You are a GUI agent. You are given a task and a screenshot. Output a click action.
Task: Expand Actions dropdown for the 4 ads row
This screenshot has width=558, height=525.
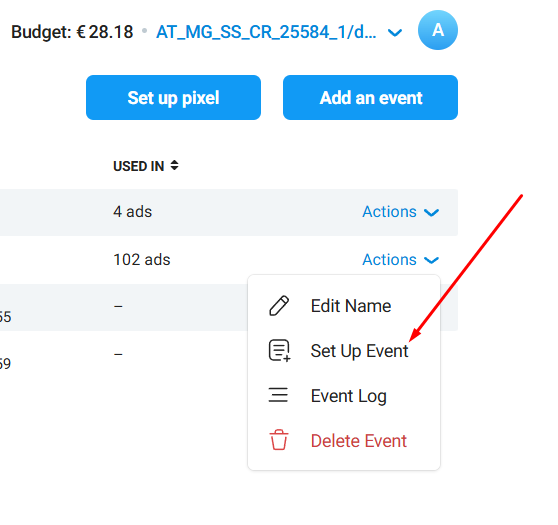tap(400, 212)
